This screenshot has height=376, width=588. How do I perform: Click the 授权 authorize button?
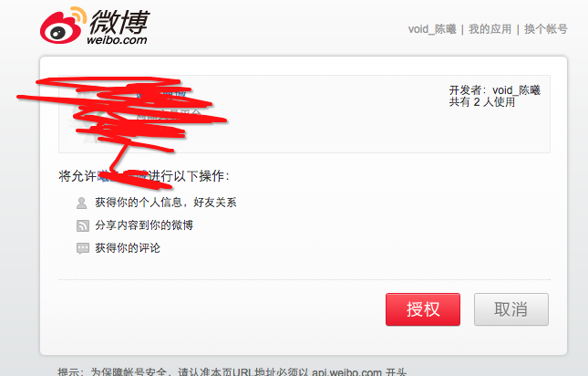click(x=423, y=309)
